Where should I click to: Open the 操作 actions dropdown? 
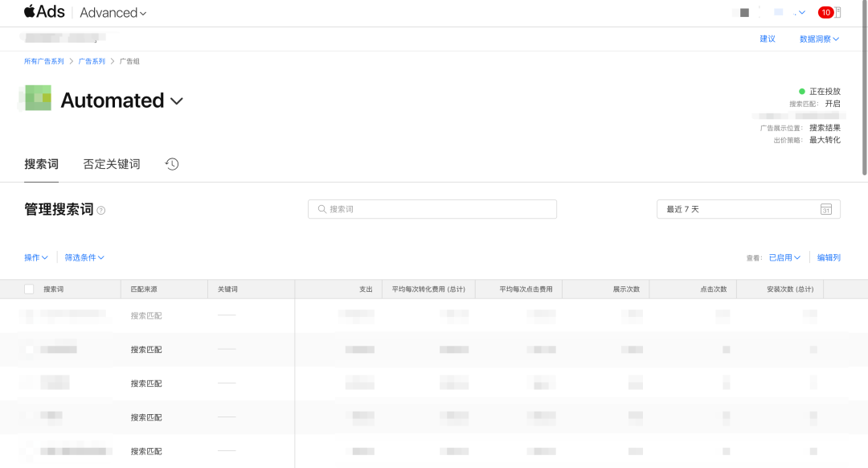click(36, 257)
